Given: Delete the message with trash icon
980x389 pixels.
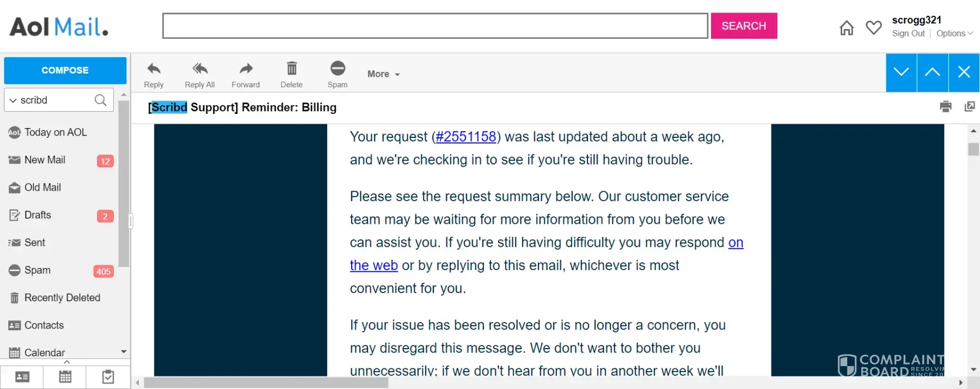Looking at the screenshot, I should [x=292, y=69].
